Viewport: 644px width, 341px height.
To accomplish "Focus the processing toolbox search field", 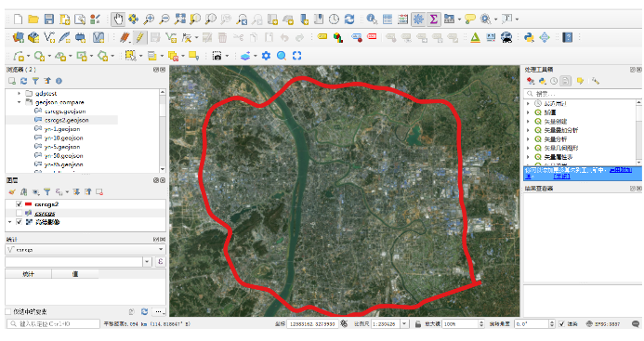I will tap(583, 94).
